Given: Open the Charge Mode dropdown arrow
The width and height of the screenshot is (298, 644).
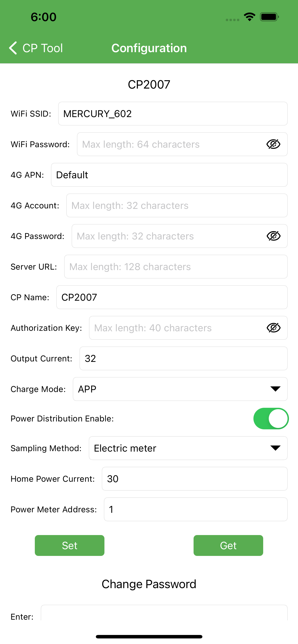Looking at the screenshot, I should click(275, 389).
